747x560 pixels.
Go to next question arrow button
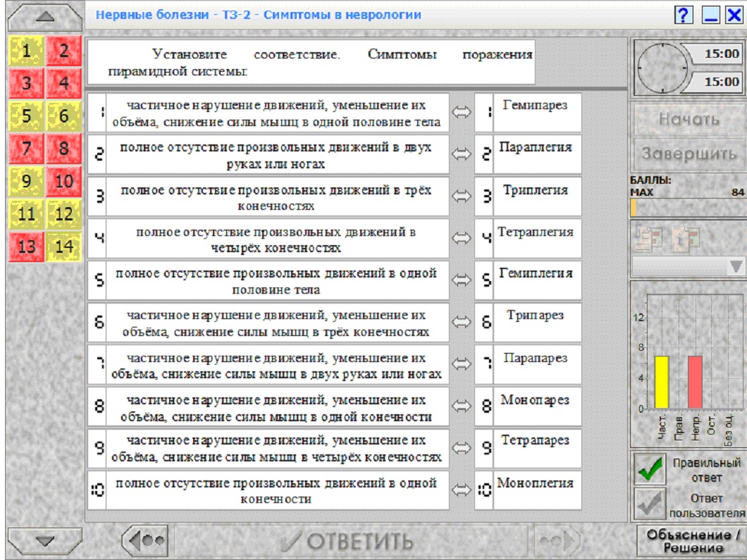tap(557, 540)
